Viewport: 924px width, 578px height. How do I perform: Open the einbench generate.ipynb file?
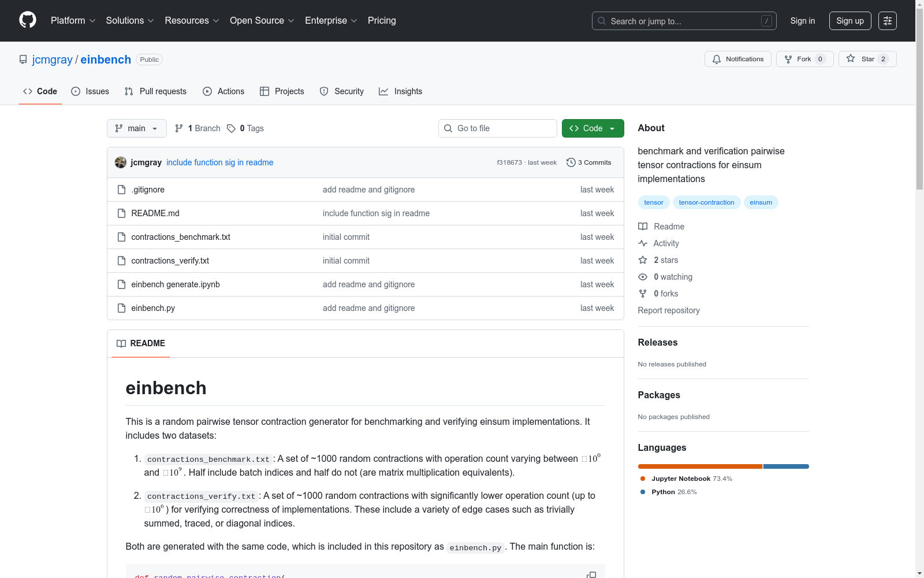tap(176, 284)
